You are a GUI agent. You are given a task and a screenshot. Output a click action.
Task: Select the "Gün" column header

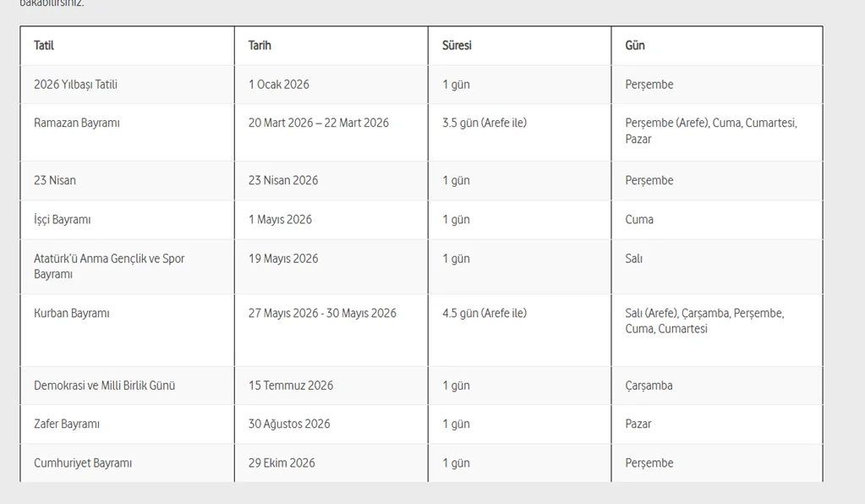tap(635, 46)
